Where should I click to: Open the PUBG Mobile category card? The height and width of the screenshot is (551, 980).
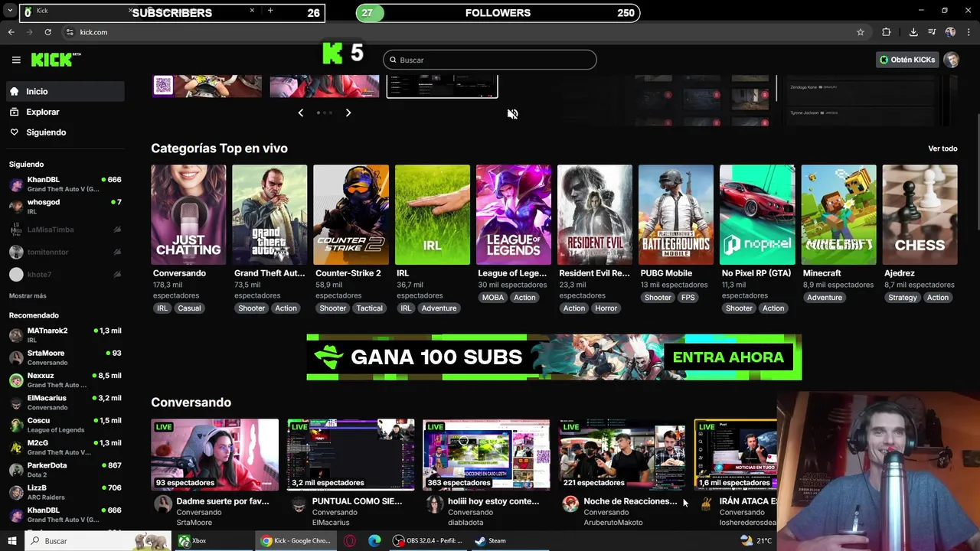pyautogui.click(x=676, y=215)
